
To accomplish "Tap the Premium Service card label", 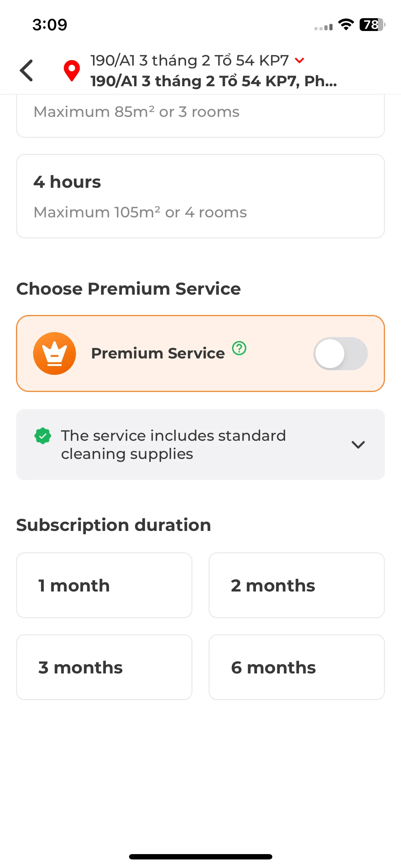I will pyautogui.click(x=158, y=353).
